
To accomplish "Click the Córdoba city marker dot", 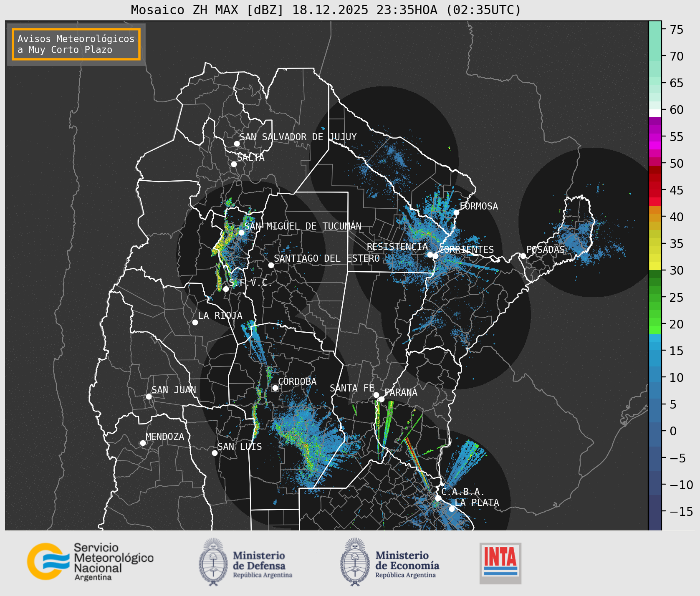I will point(275,388).
